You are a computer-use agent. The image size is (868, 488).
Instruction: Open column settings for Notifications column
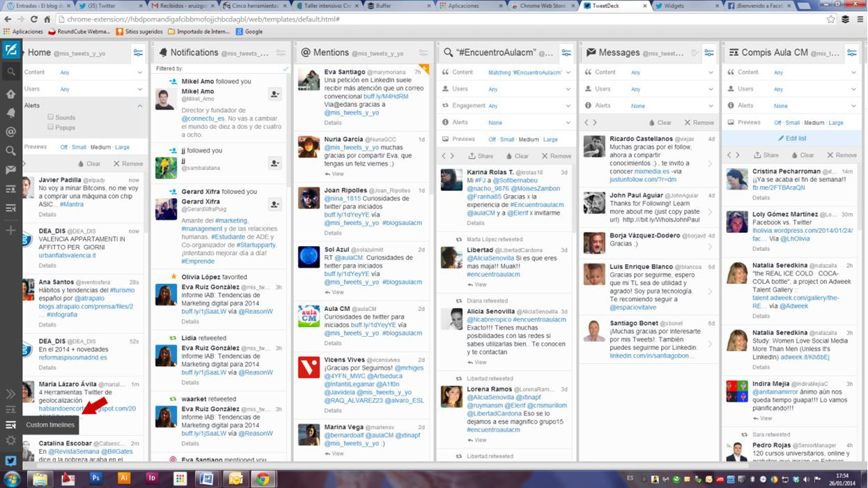[x=281, y=53]
